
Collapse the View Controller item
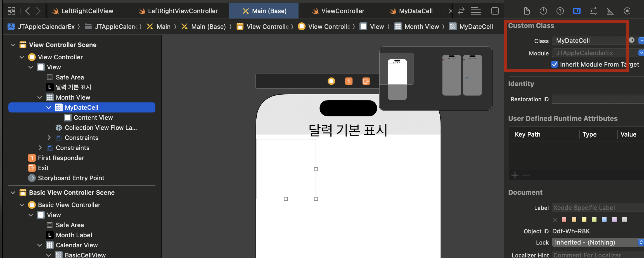pos(22,57)
